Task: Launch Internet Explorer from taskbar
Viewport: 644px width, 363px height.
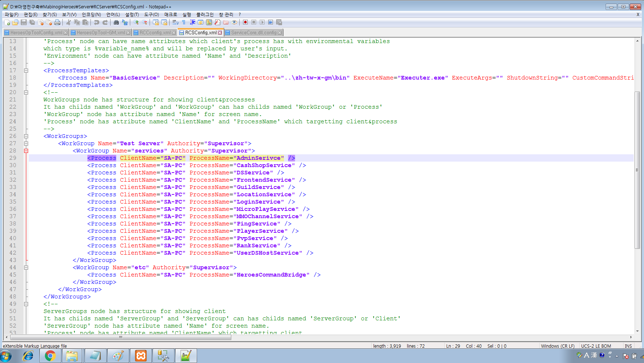Action: (28, 356)
